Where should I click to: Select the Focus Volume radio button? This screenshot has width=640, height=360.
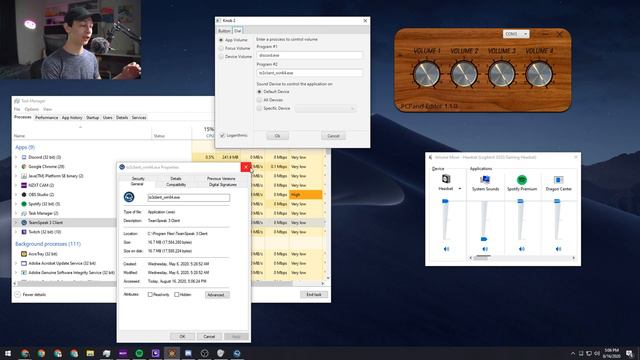point(221,48)
